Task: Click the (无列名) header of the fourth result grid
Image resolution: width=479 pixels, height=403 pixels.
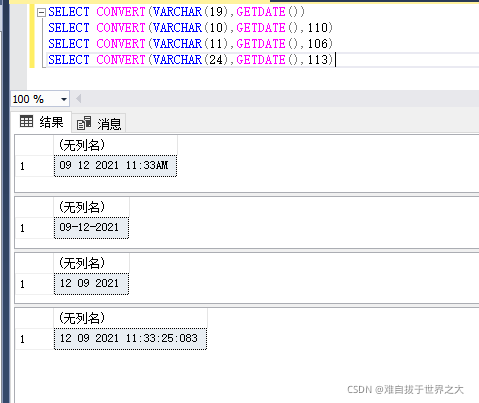Action: point(130,318)
